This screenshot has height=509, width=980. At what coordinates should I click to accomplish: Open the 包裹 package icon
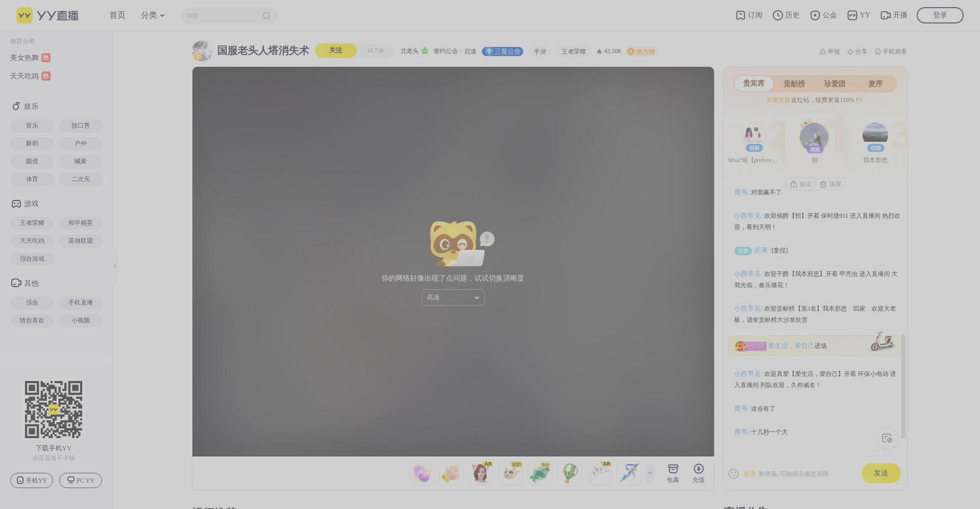673,473
